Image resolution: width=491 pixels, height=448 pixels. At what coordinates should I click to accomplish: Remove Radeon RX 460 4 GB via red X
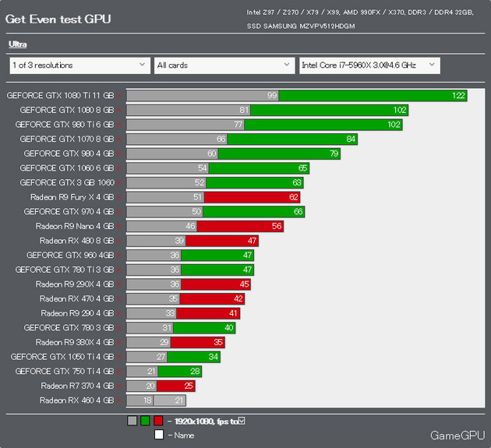119,400
